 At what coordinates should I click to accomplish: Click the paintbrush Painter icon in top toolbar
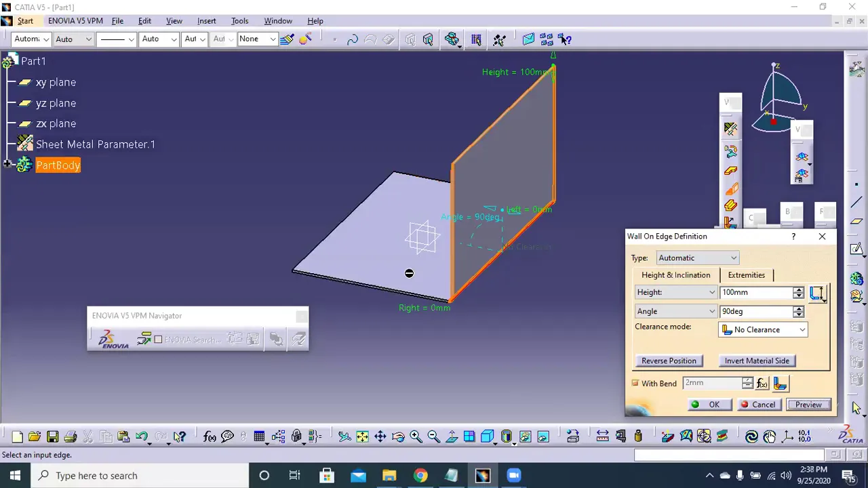(x=287, y=39)
